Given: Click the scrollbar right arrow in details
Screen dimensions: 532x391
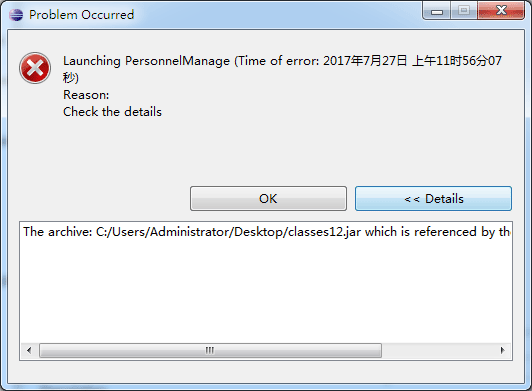Looking at the screenshot, I should (502, 350).
